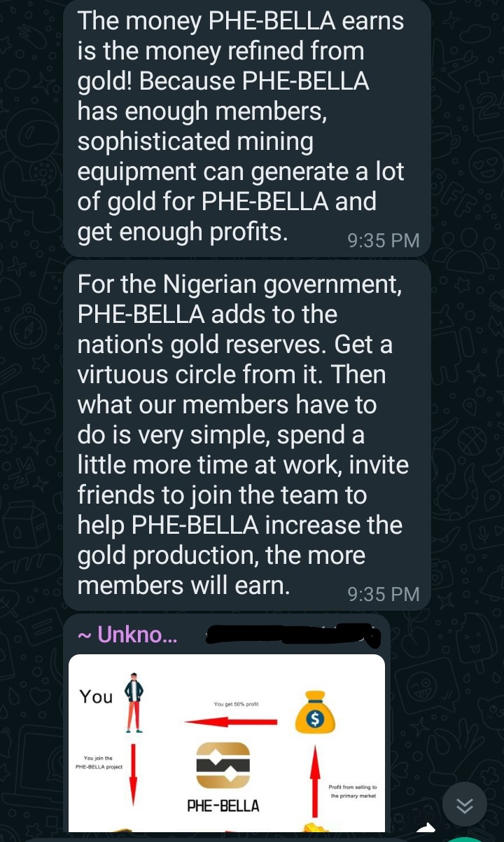Tap the "You get 50% profit" caption
This screenshot has width=504, height=842.
pos(236,704)
